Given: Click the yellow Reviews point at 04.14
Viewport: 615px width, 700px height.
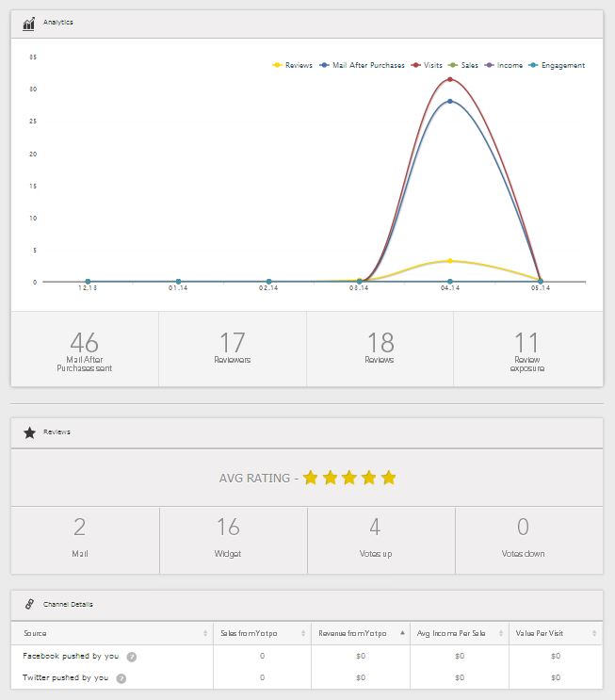Looking at the screenshot, I should (450, 261).
